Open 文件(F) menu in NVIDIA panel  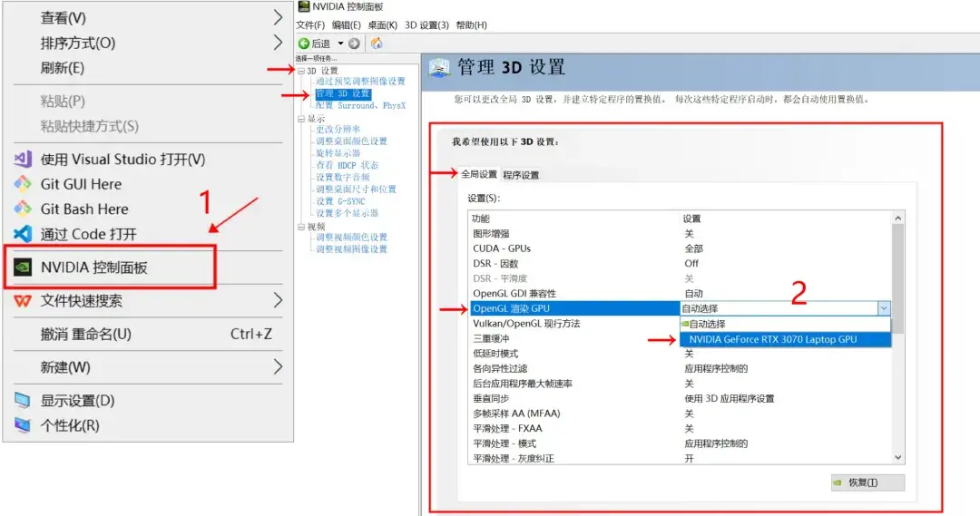coord(310,25)
